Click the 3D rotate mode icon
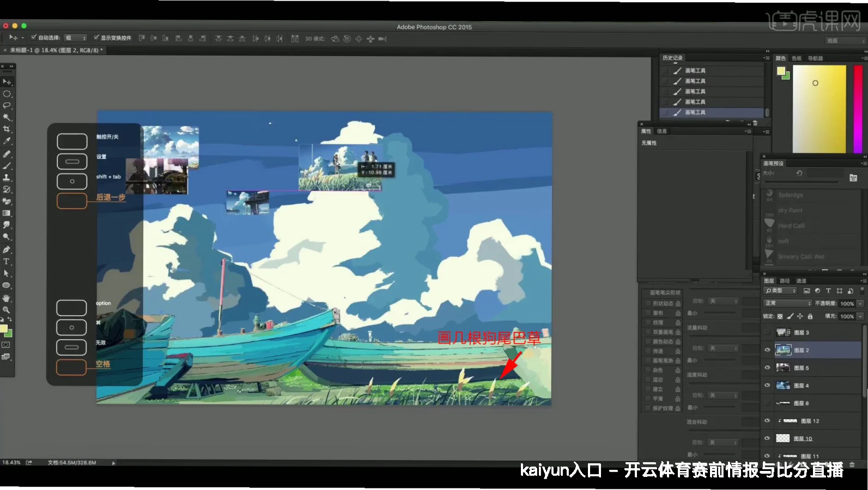The width and height of the screenshot is (868, 490). (335, 39)
